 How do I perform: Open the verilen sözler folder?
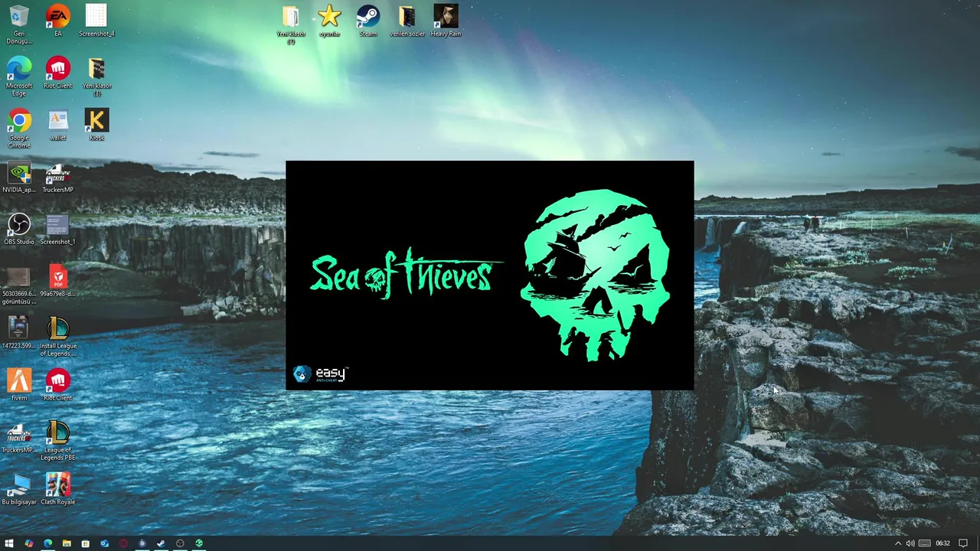[407, 21]
